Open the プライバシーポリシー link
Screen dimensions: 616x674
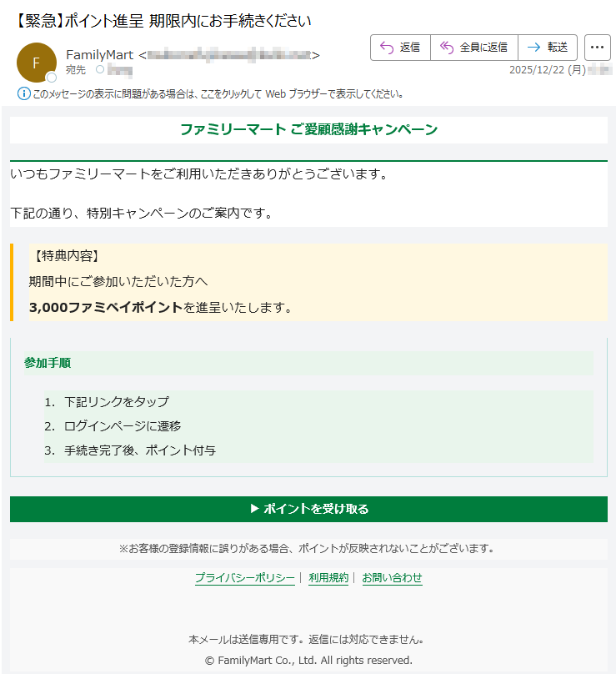tap(244, 577)
